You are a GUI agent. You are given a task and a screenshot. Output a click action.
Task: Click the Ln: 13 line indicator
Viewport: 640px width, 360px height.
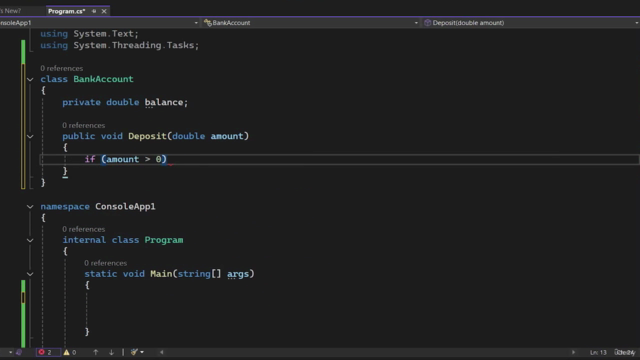click(x=598, y=352)
